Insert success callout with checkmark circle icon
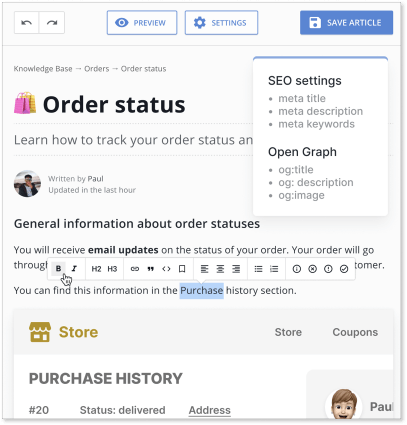407x425 pixels. [x=344, y=269]
